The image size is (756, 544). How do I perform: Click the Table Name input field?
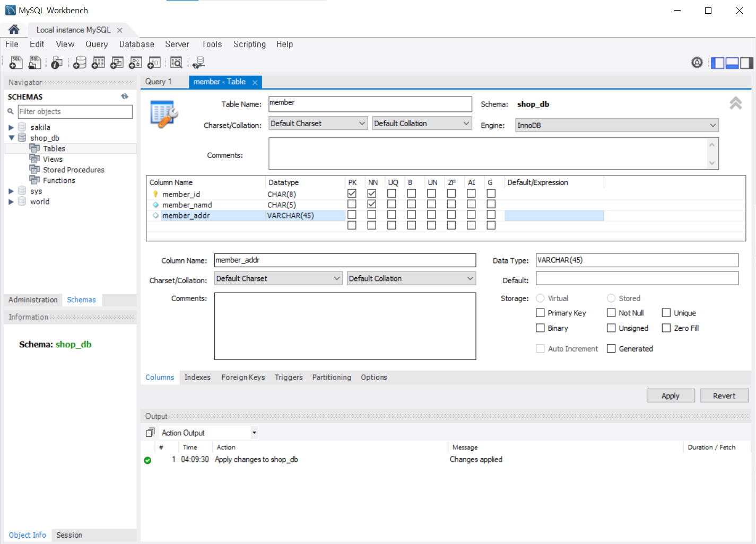(370, 104)
